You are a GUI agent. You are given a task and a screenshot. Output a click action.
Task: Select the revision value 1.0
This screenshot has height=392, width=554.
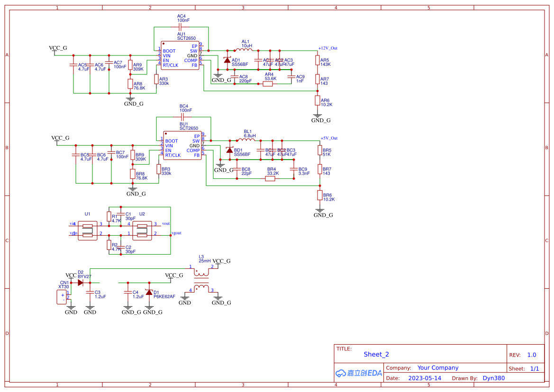point(532,354)
